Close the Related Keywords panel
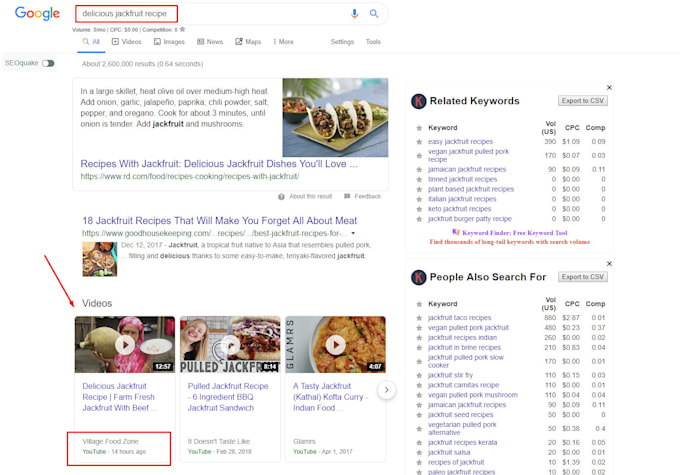 point(609,88)
